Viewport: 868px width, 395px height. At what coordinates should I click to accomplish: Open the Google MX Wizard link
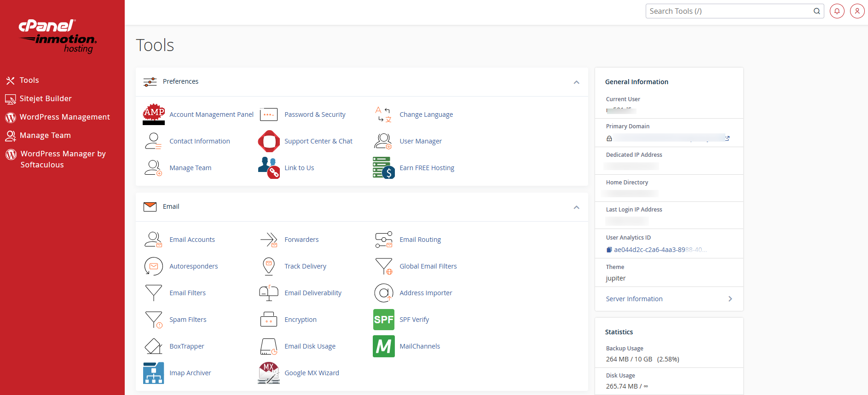(312, 373)
